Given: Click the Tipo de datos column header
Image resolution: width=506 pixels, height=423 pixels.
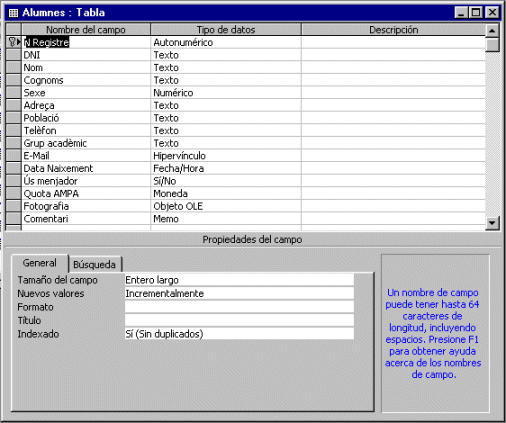Looking at the screenshot, I should (226, 30).
